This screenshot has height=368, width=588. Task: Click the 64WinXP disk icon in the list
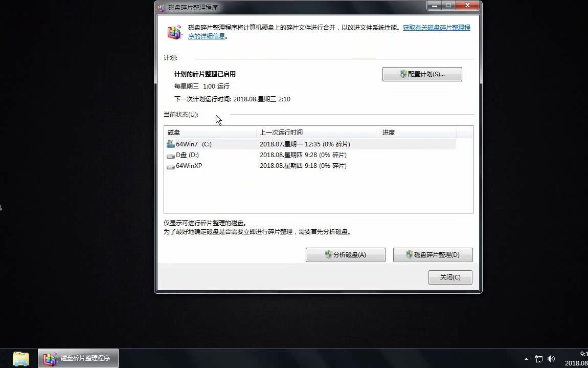click(x=171, y=166)
